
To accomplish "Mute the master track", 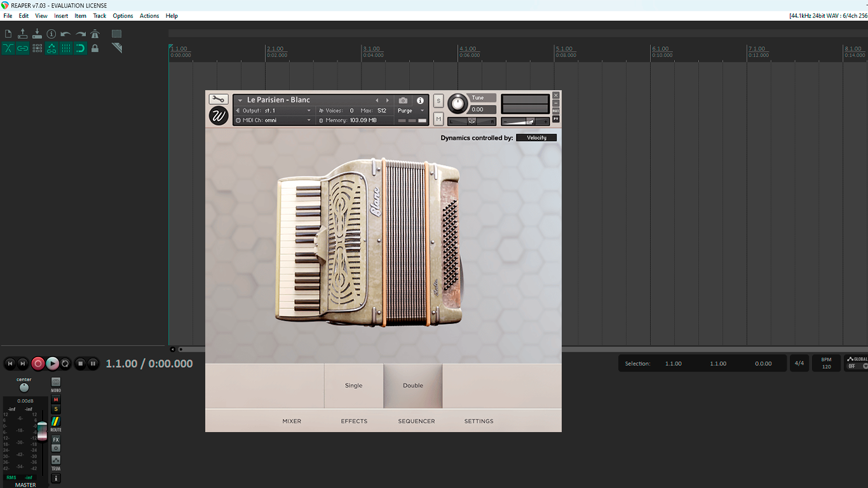I will tap(56, 400).
